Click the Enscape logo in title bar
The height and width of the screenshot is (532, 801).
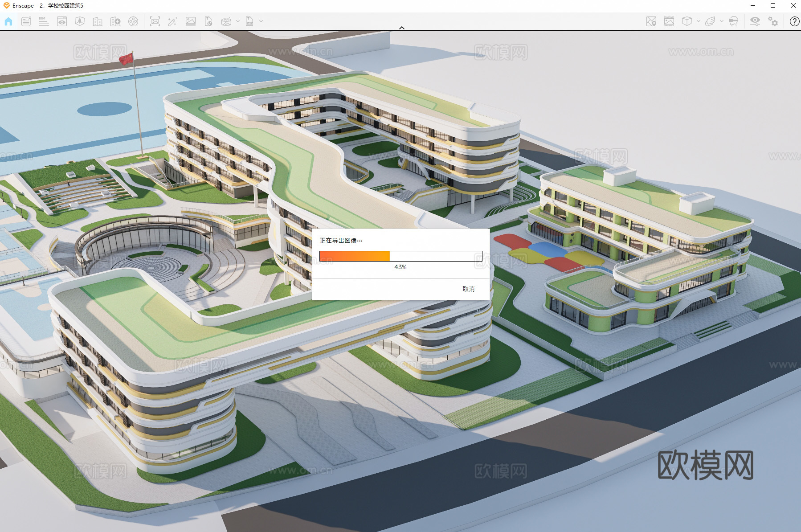click(6, 6)
